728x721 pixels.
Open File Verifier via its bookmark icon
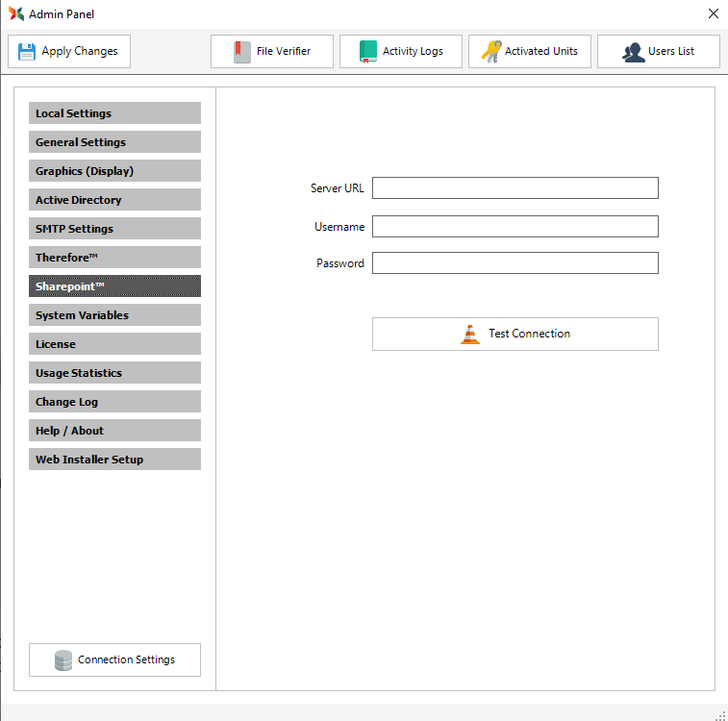(x=242, y=52)
